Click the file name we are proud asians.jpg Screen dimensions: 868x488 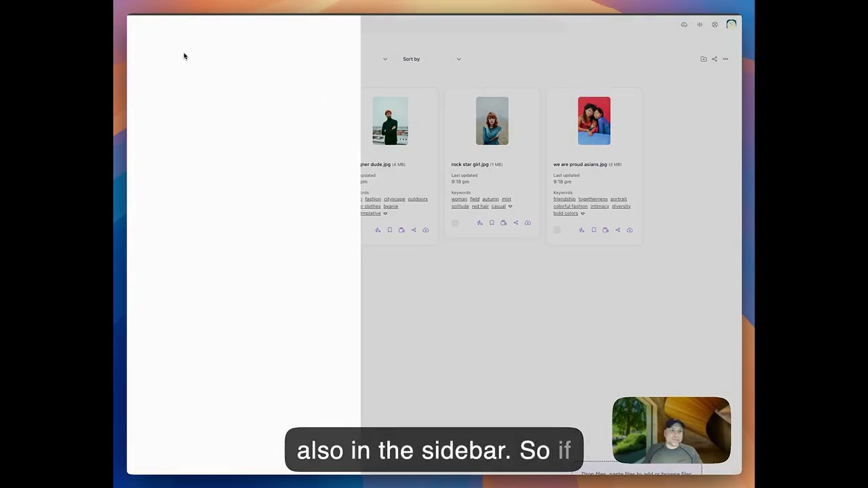[580, 164]
